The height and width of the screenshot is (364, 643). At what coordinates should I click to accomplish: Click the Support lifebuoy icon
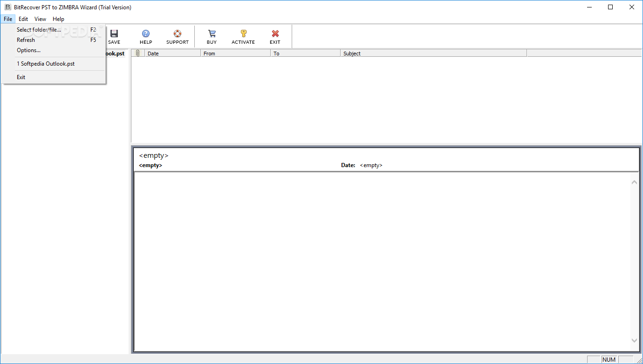point(178,34)
